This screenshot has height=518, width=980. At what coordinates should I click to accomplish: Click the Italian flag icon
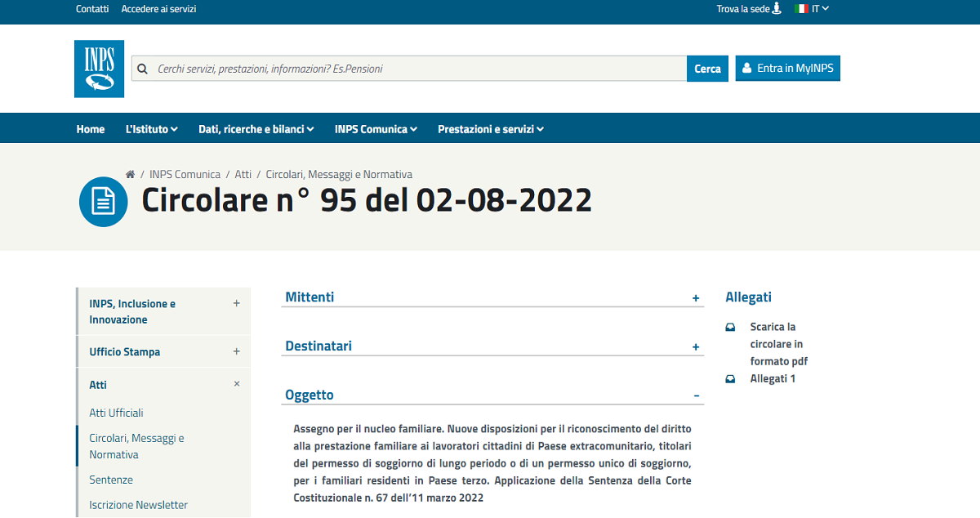click(x=801, y=8)
